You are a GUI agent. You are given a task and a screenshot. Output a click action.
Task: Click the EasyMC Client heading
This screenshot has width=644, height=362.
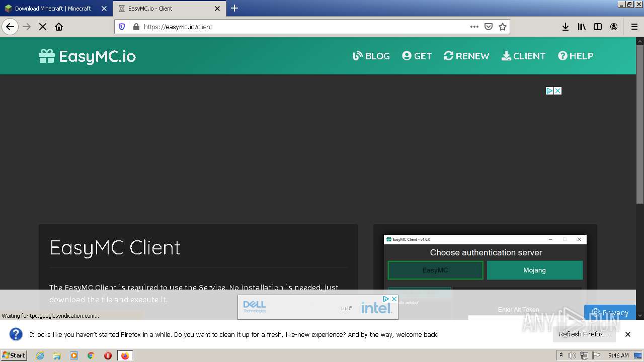(x=115, y=247)
